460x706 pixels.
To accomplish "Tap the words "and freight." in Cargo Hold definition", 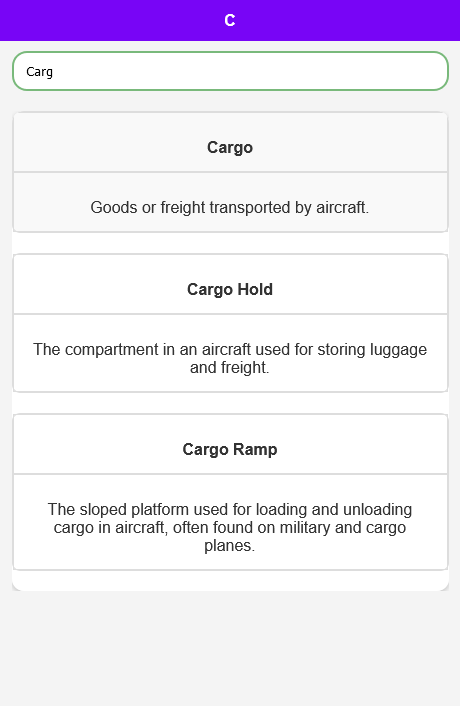I will pos(230,367).
